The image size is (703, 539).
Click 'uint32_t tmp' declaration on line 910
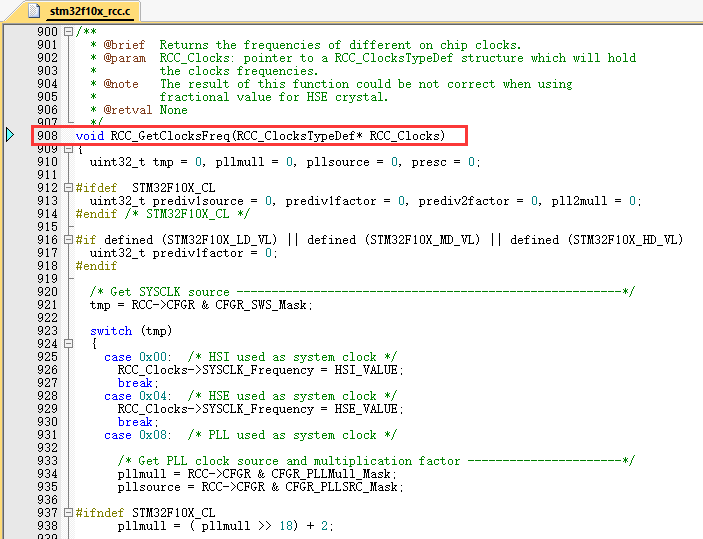tap(131, 162)
